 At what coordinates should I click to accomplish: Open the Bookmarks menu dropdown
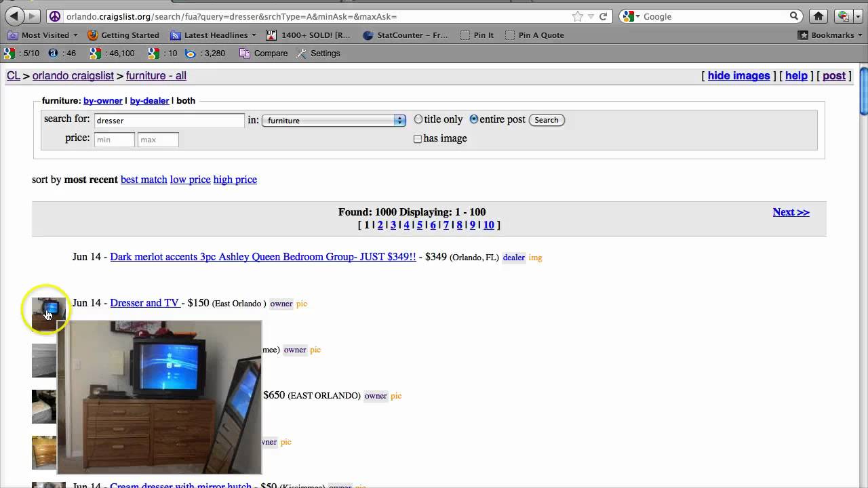click(x=829, y=35)
